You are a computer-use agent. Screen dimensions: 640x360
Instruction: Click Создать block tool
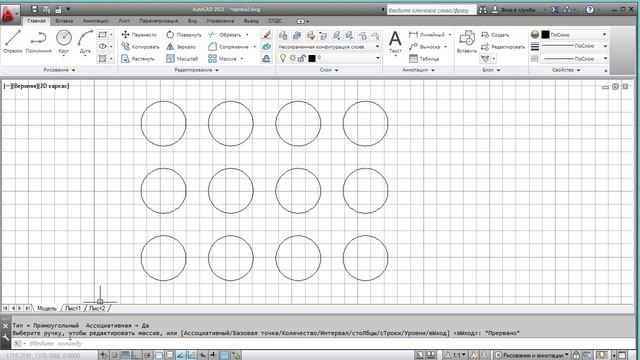tap(495, 35)
